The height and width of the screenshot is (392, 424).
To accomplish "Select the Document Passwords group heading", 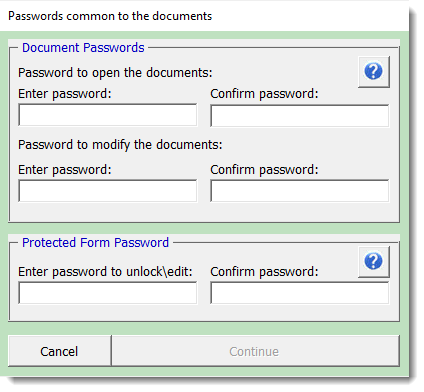I will point(83,48).
